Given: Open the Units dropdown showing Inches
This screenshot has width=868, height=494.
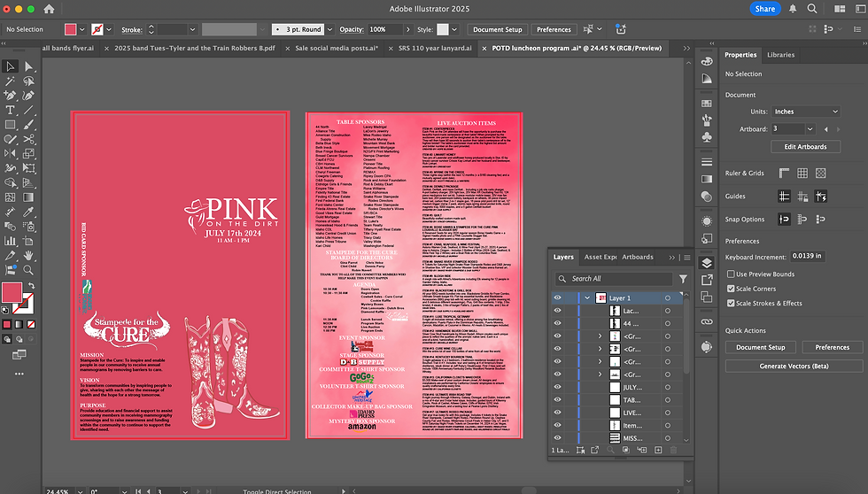Looking at the screenshot, I should coord(805,112).
